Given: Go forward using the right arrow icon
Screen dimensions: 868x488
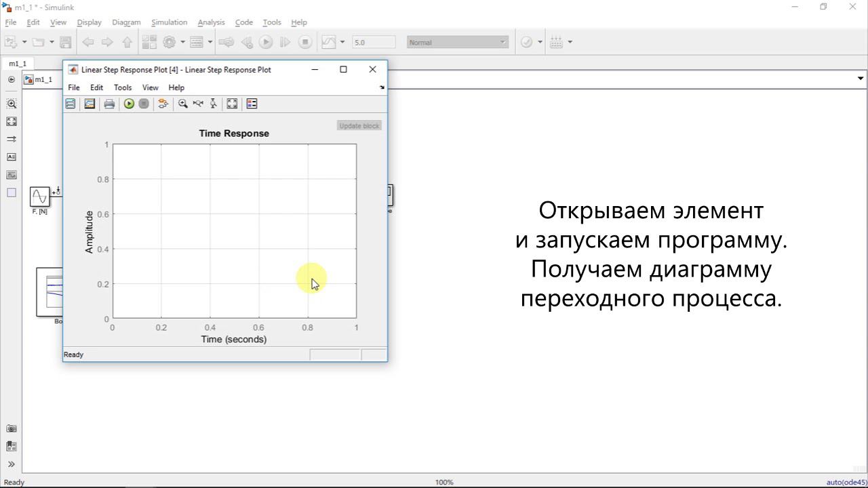Looking at the screenshot, I should [107, 42].
